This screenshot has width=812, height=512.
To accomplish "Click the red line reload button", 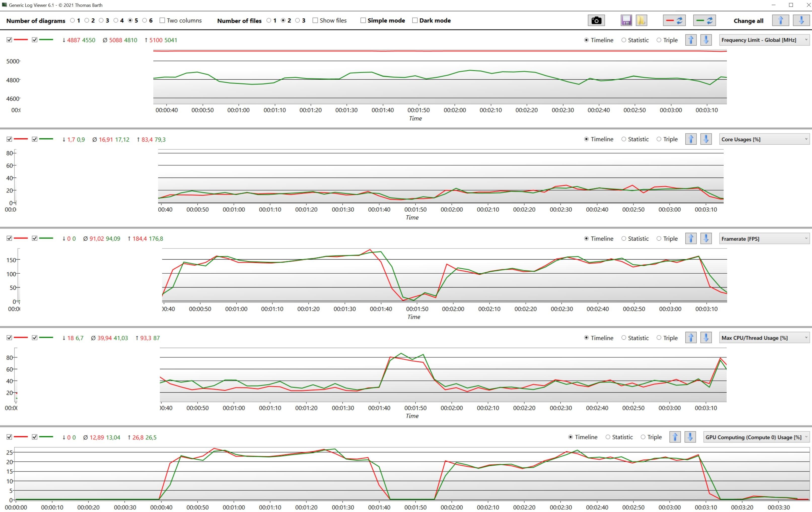I will click(674, 21).
